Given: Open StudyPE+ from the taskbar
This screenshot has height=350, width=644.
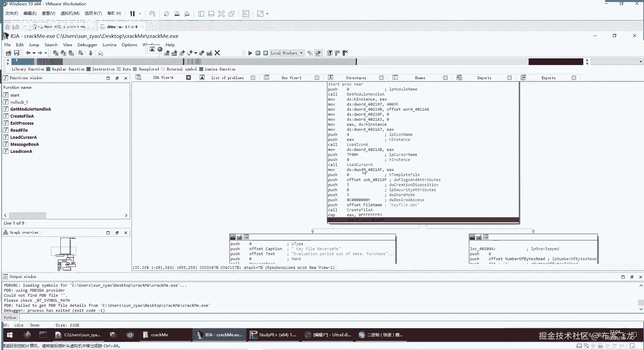Looking at the screenshot, I should tap(274, 335).
